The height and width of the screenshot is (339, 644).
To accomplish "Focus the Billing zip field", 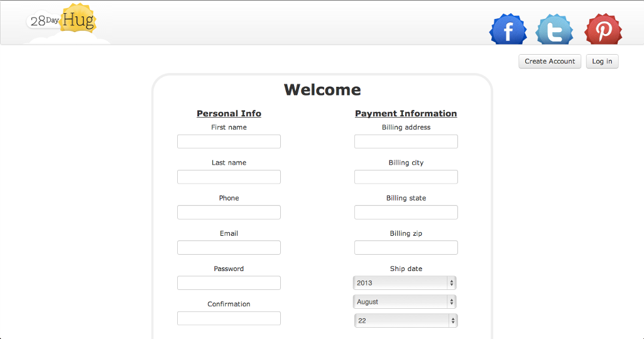I will (406, 247).
